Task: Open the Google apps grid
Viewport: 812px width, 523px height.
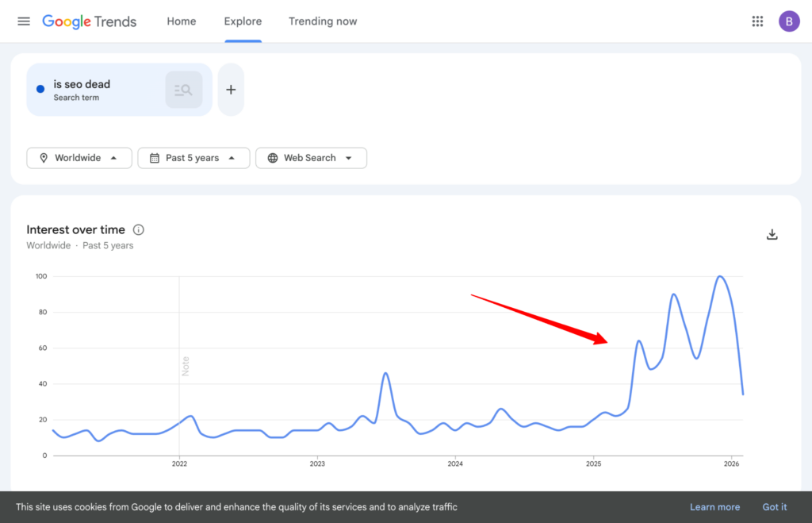Action: click(x=757, y=21)
